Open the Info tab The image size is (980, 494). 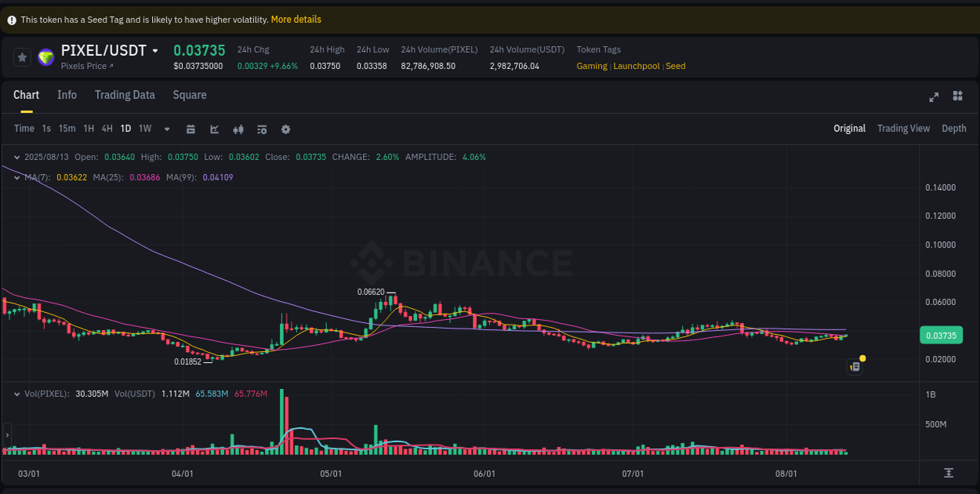(67, 95)
